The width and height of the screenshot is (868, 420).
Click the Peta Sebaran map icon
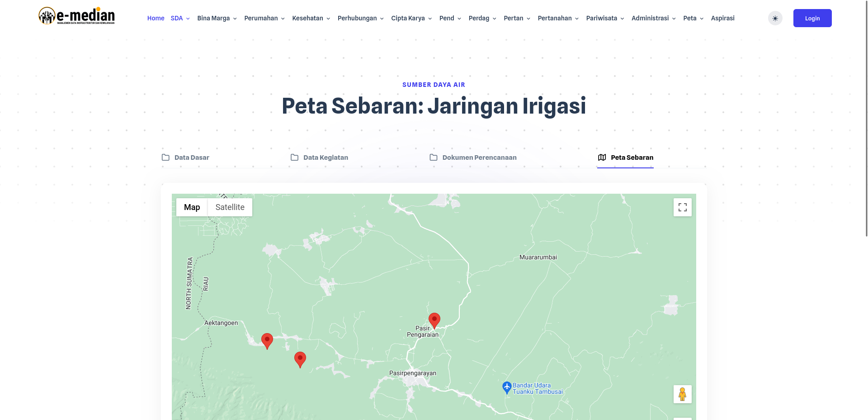(x=602, y=157)
